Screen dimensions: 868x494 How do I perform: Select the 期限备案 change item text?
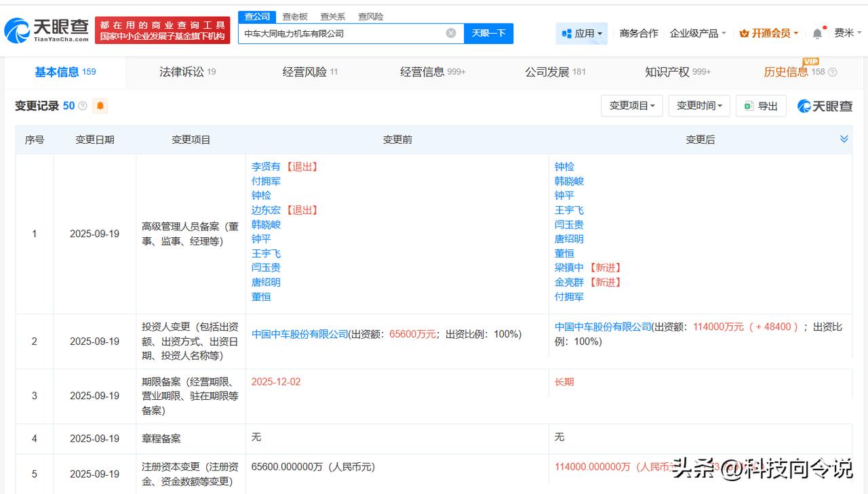191,396
